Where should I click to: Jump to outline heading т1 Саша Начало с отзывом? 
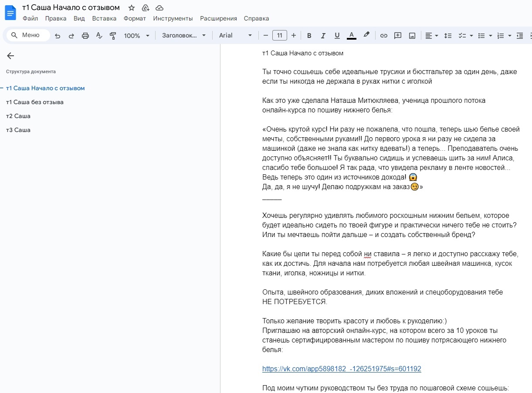45,88
